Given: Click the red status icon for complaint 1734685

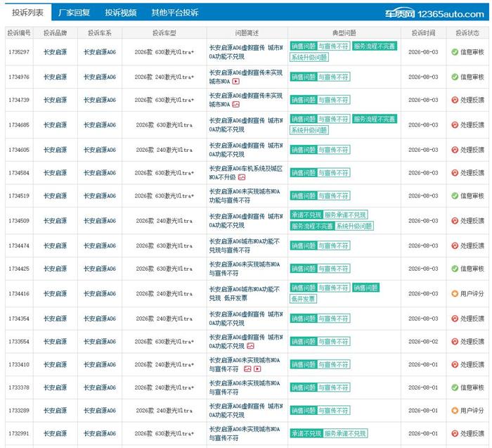Looking at the screenshot, I should click(455, 125).
